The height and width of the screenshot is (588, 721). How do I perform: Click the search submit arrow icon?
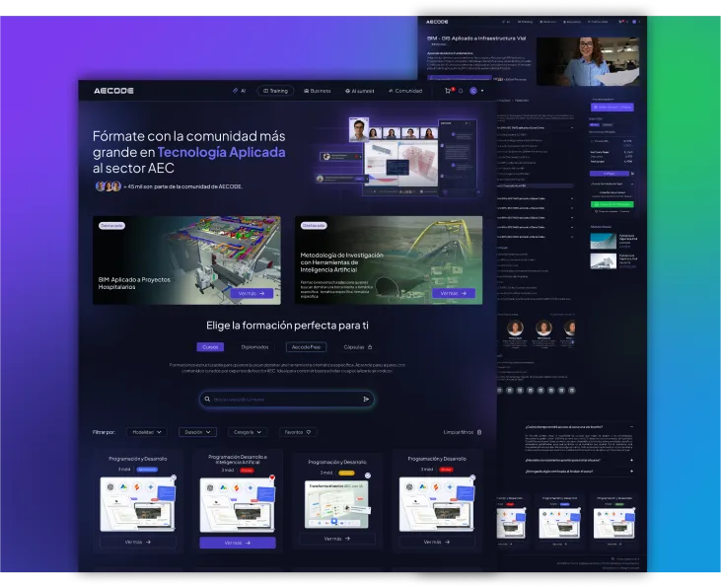(x=366, y=400)
